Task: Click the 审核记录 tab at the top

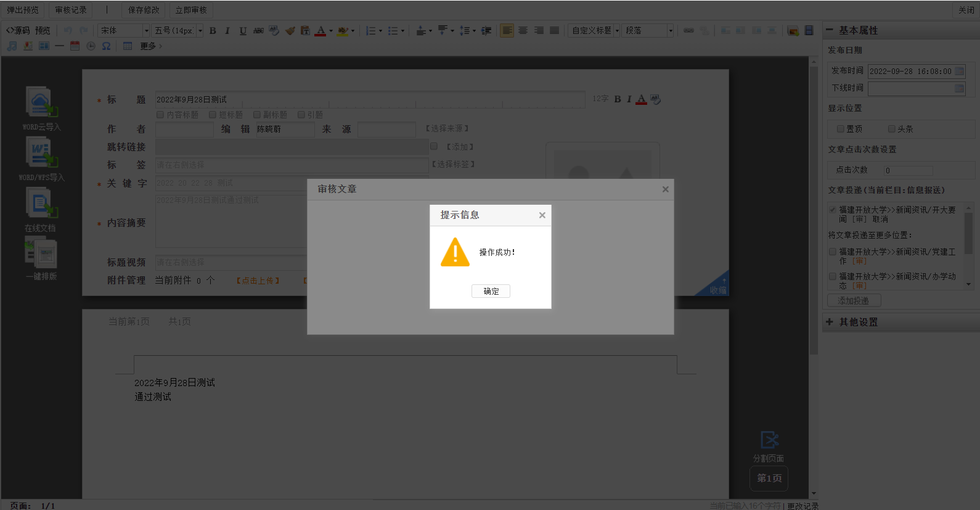Action: [71, 10]
